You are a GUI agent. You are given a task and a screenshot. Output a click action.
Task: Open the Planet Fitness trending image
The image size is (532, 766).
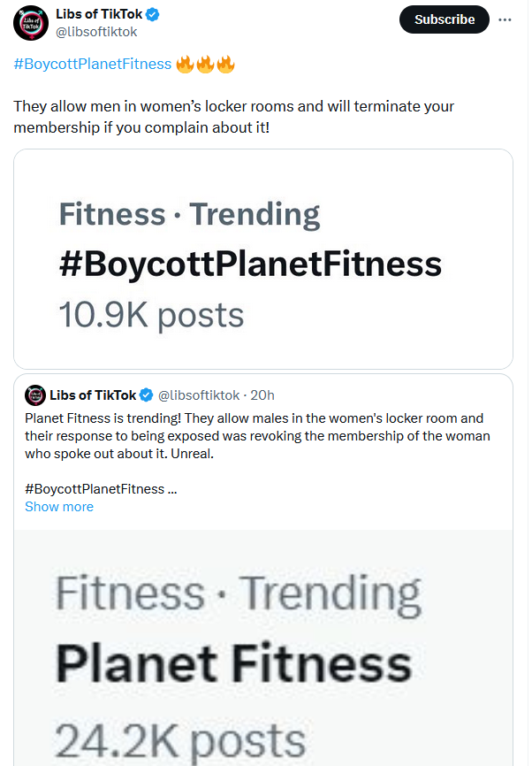pyautogui.click(x=263, y=647)
